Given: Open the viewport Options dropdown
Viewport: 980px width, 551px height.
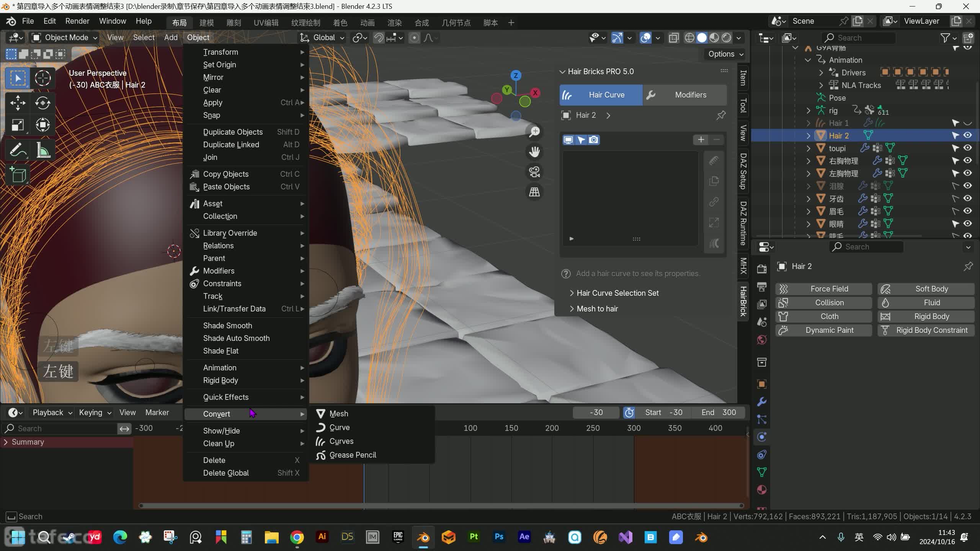Looking at the screenshot, I should pyautogui.click(x=725, y=54).
